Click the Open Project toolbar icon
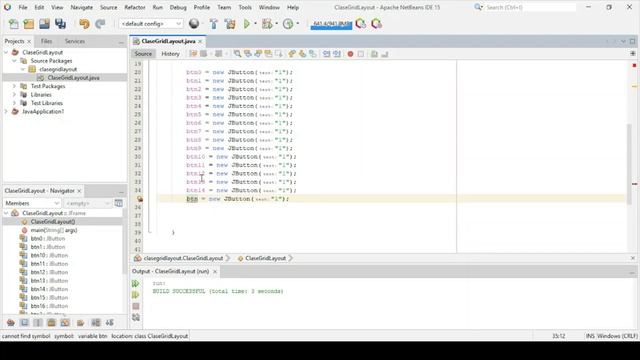The width and height of the screenshot is (640, 360). pos(44,24)
